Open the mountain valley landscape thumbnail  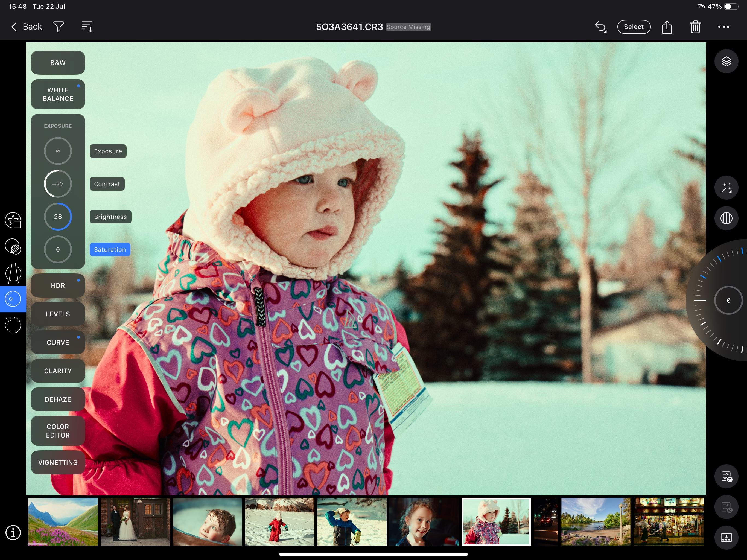[x=63, y=521]
